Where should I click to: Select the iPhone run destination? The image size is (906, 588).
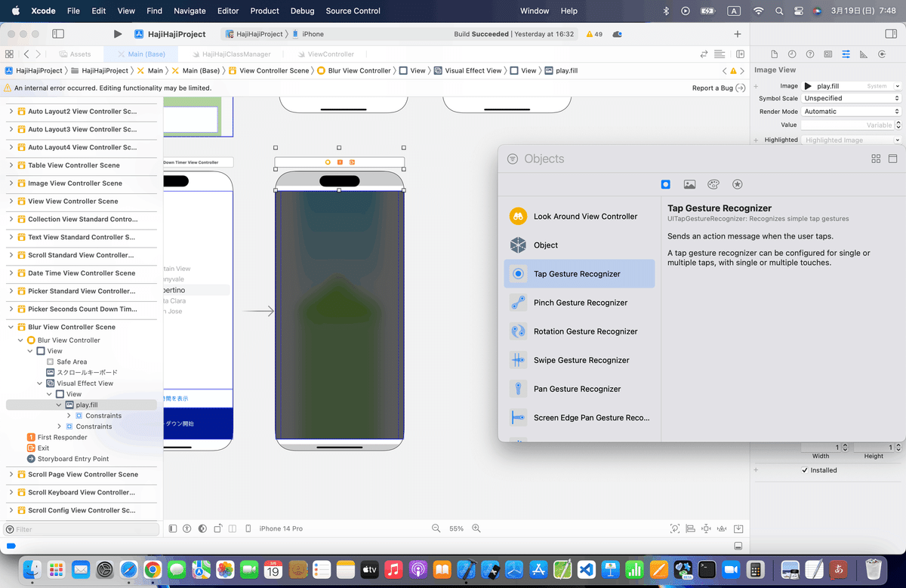(308, 34)
